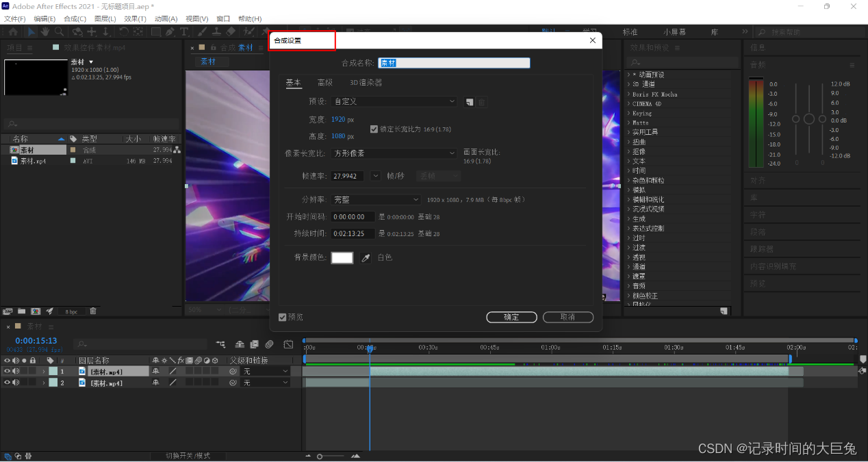Click the 合成名称 input field
Image resolution: width=868 pixels, height=462 pixels.
coord(455,63)
